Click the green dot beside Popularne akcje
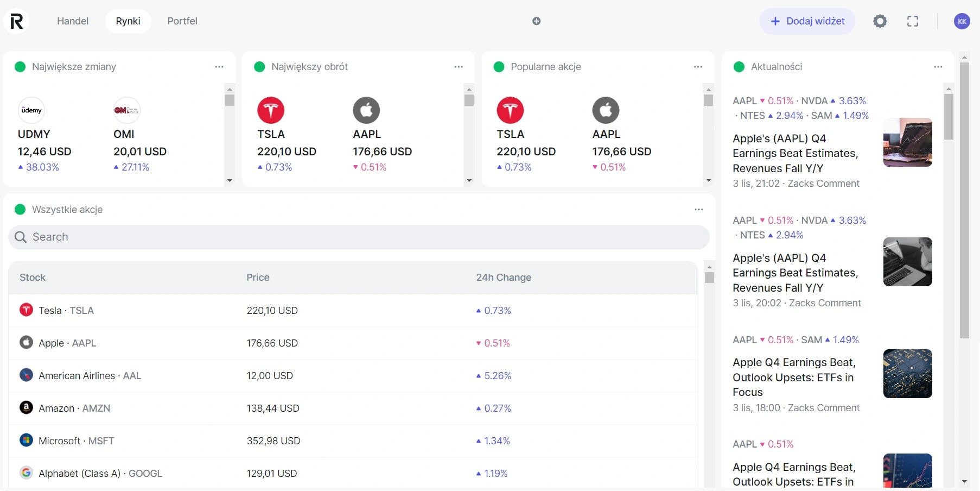This screenshot has height=491, width=980. (499, 67)
